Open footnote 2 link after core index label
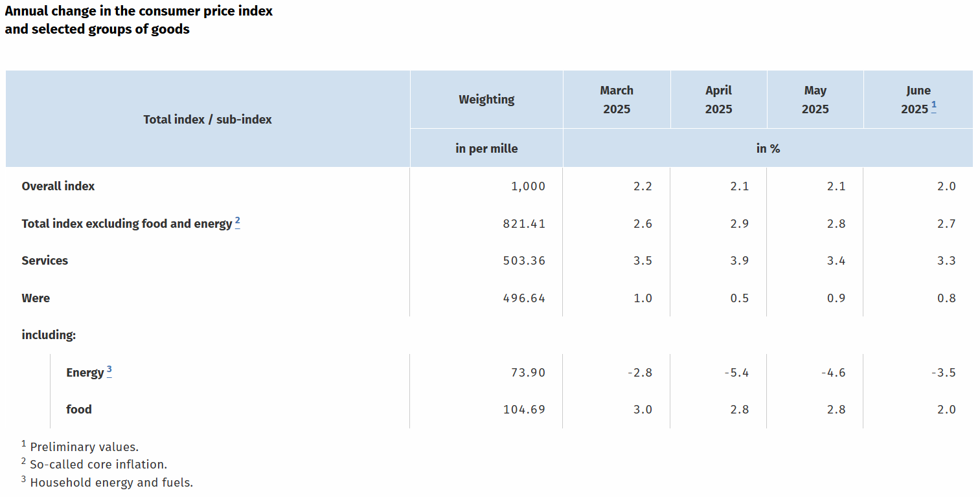This screenshot has height=497, width=980. (238, 223)
